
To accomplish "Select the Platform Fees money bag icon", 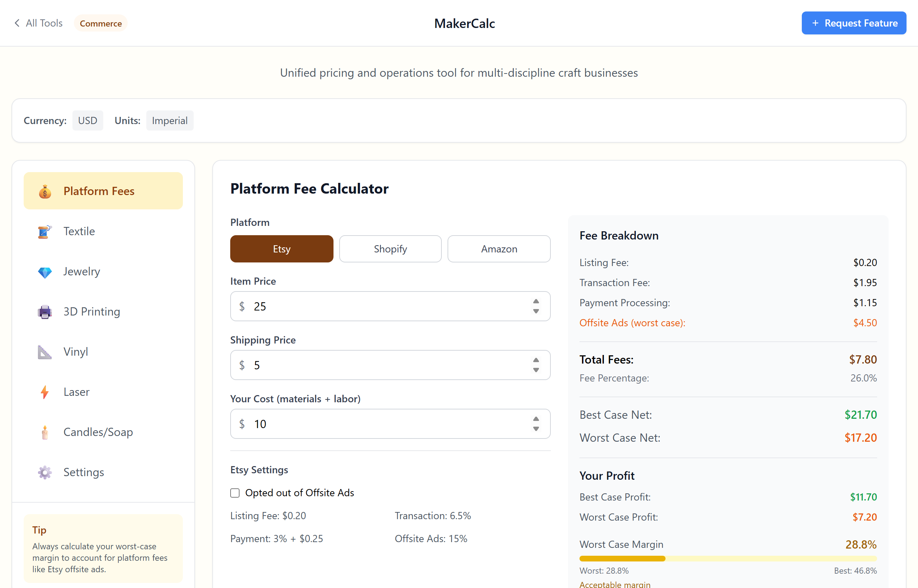I will click(45, 191).
